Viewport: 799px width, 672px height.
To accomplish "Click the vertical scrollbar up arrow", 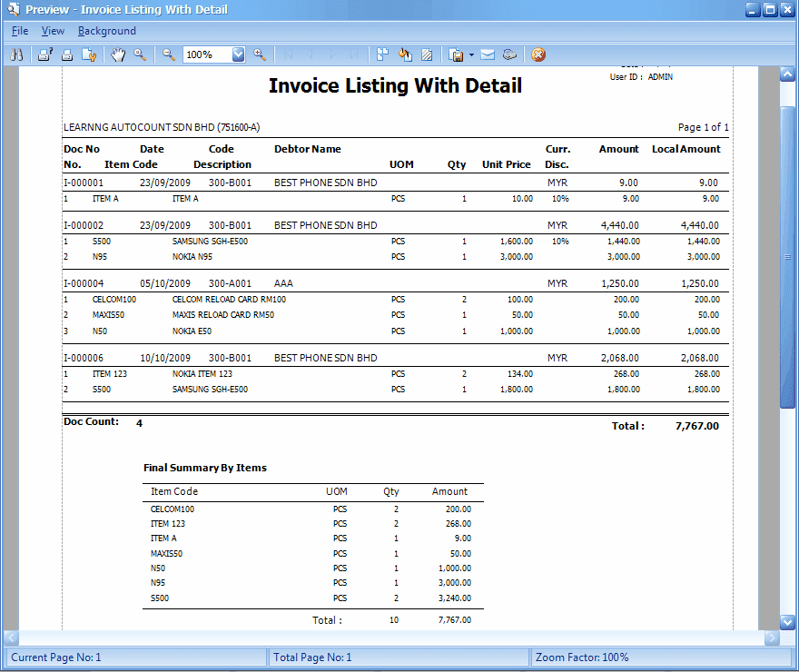I will pos(787,74).
